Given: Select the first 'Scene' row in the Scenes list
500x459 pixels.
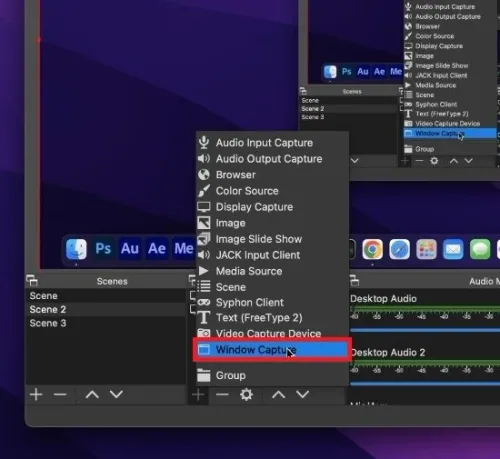Looking at the screenshot, I should (106, 296).
